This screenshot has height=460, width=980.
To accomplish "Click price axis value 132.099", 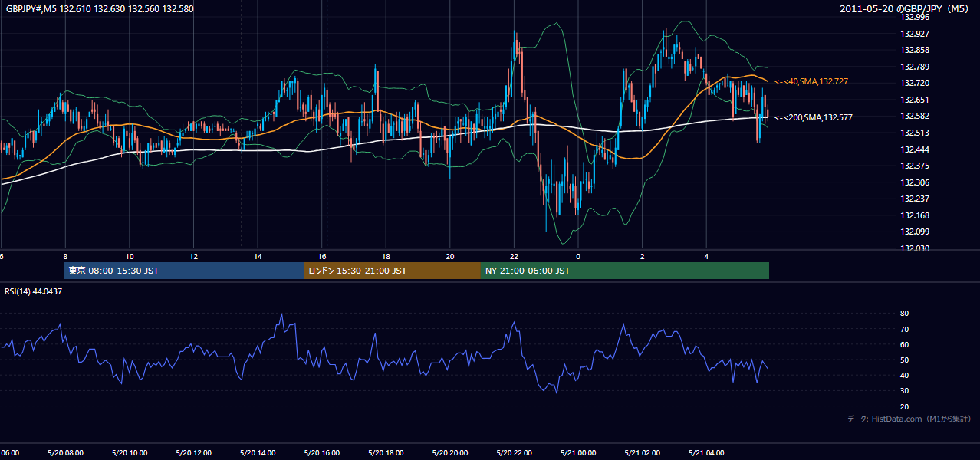I will pyautogui.click(x=916, y=232).
